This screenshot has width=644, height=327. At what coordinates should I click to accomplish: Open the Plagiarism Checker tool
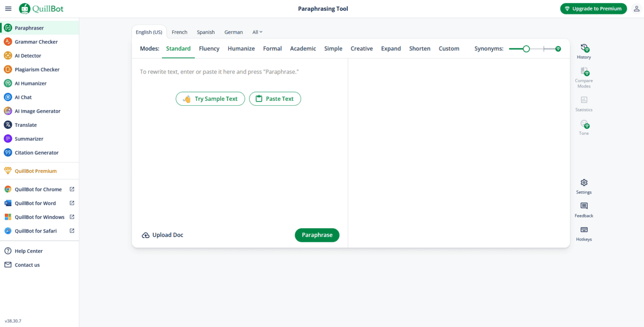(x=37, y=70)
